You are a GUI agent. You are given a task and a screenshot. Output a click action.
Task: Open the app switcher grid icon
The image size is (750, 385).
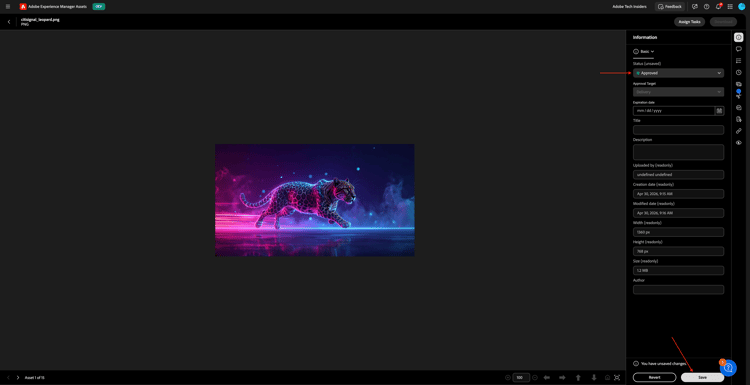coord(730,7)
